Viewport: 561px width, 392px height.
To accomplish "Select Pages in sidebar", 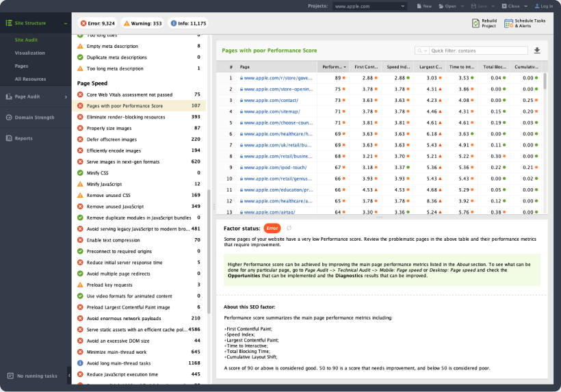I will (21, 66).
